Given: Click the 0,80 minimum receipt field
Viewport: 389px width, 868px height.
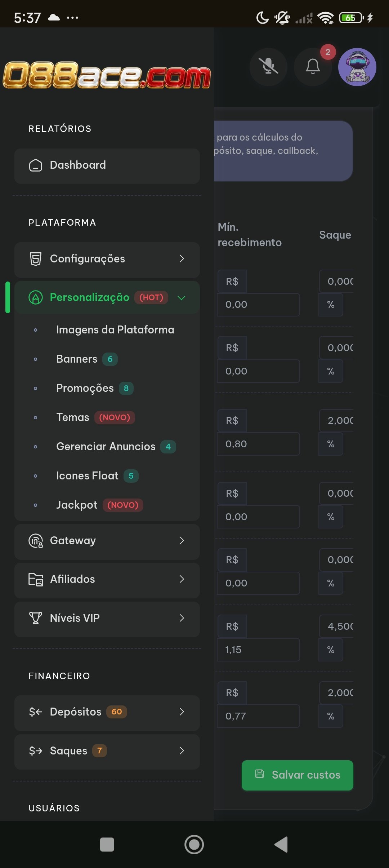Looking at the screenshot, I should pos(258,444).
